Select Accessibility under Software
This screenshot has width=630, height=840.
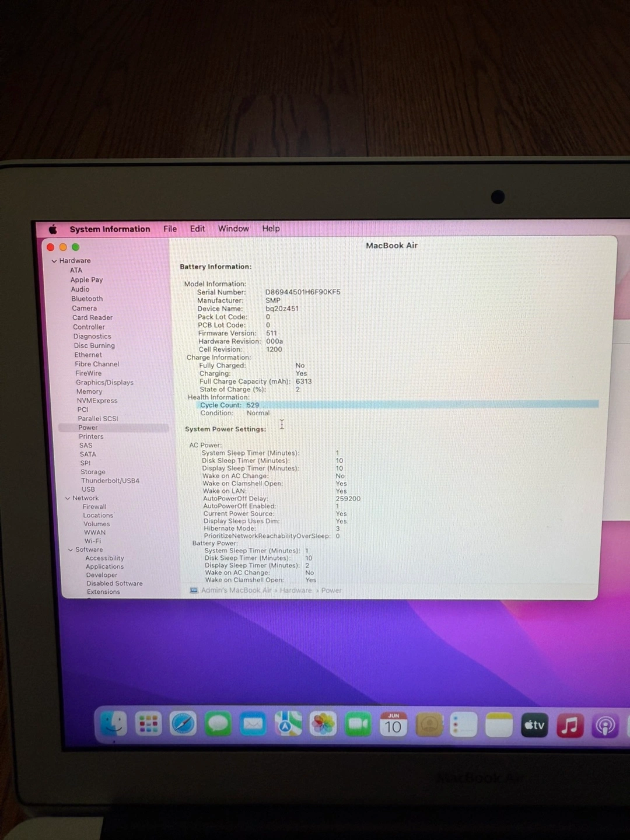coord(105,558)
